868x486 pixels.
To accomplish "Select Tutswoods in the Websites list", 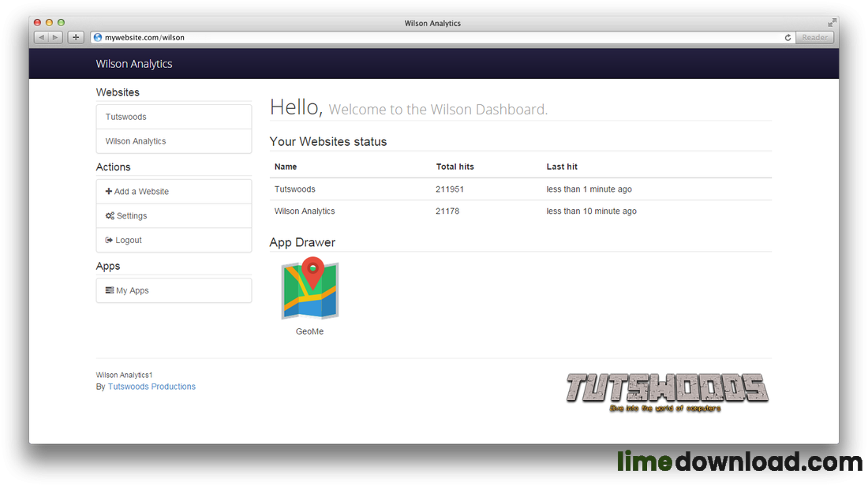I will (x=174, y=117).
